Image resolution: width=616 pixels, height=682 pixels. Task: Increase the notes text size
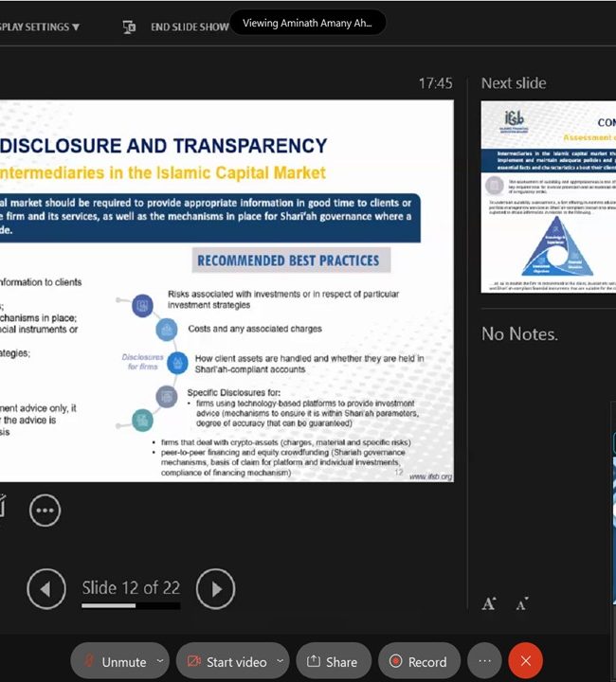[489, 603]
